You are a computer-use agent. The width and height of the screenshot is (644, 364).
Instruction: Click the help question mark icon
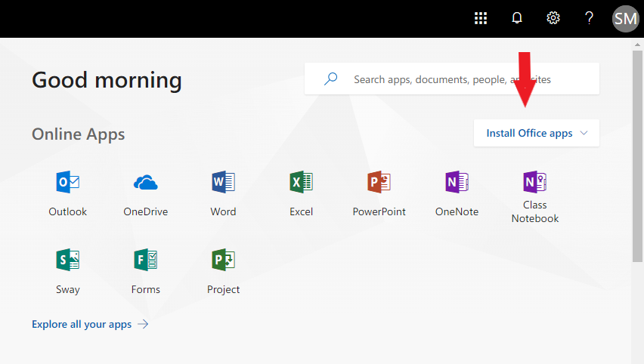coord(590,19)
